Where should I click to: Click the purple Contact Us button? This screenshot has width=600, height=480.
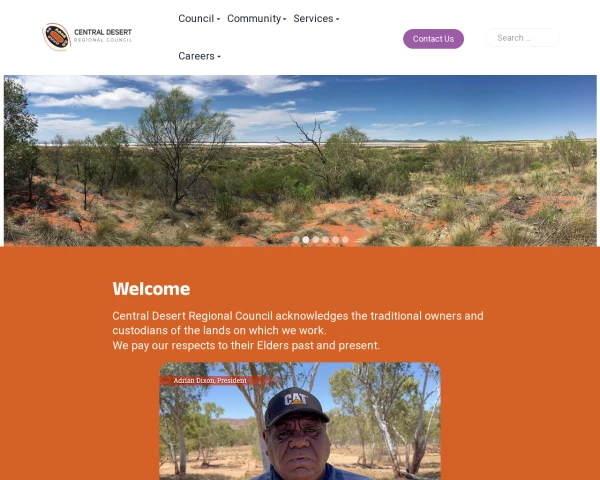tap(433, 39)
